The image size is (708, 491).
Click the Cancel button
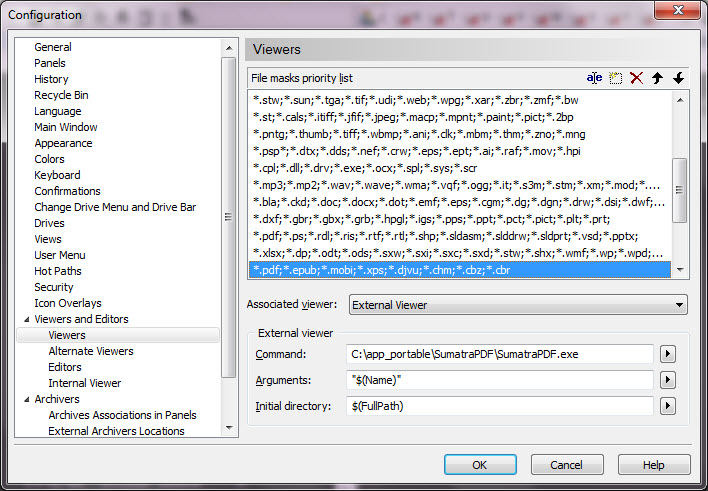coord(566,465)
